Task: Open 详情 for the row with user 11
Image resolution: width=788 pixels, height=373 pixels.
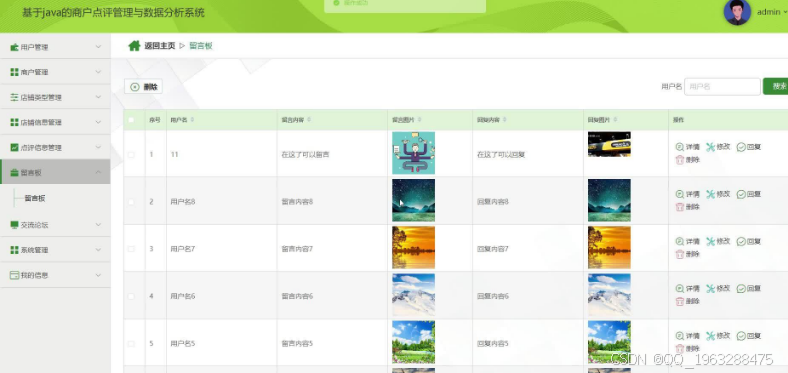Action: [687, 147]
